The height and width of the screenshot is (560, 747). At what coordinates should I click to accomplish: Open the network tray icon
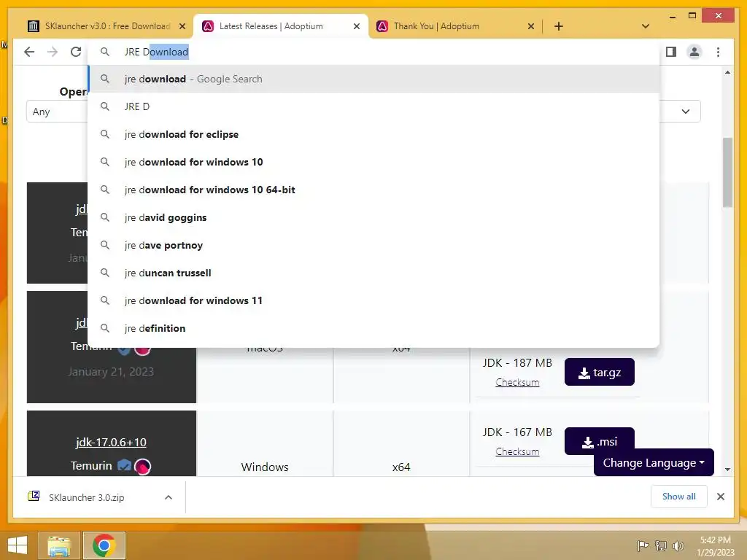(661, 545)
